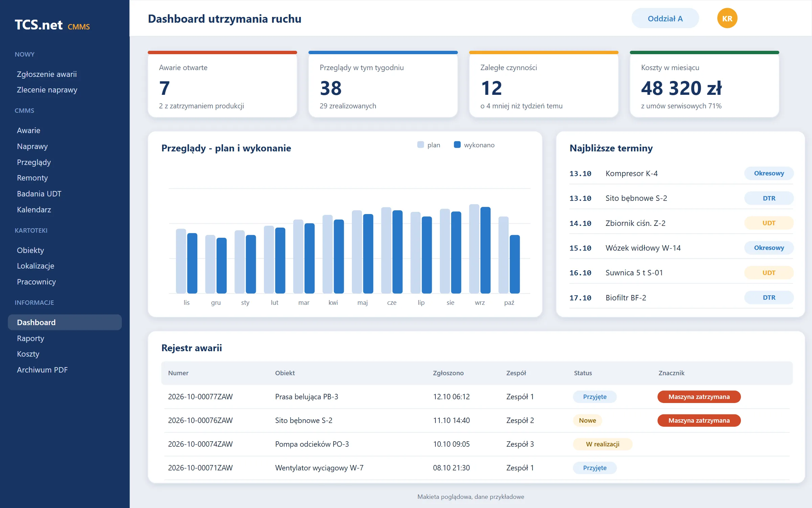This screenshot has width=812, height=508.
Task: Open Remonty in the sidebar
Action: pyautogui.click(x=32, y=178)
